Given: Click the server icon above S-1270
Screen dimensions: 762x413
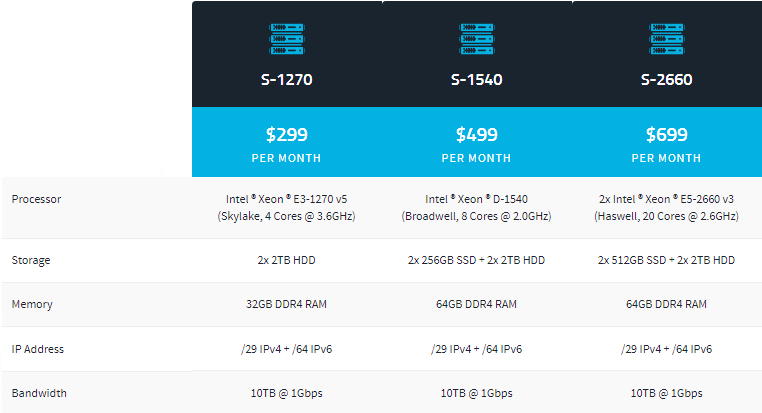Looking at the screenshot, I should [286, 39].
